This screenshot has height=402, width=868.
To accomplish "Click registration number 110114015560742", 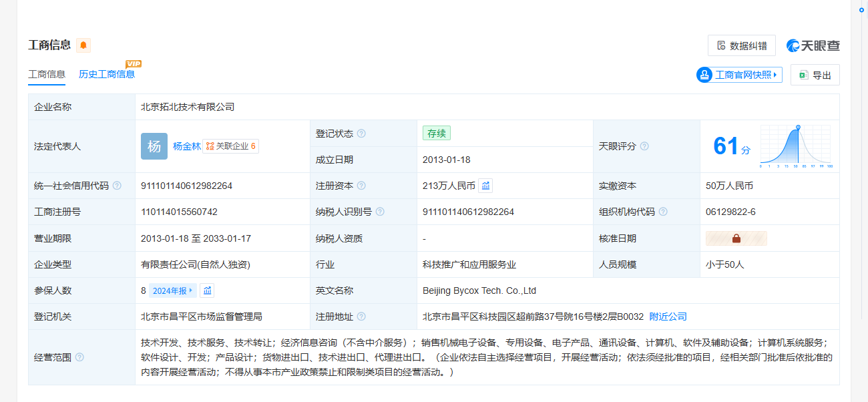I will pos(179,212).
